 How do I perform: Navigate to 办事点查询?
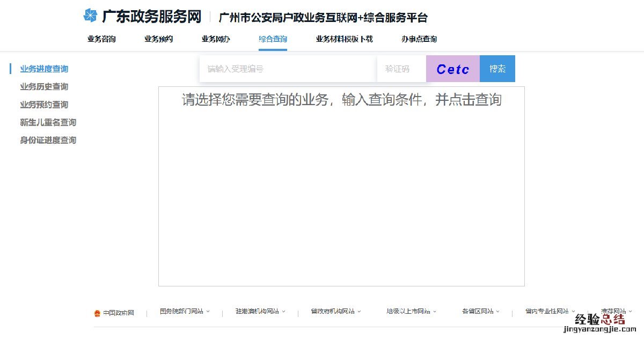[x=419, y=39]
